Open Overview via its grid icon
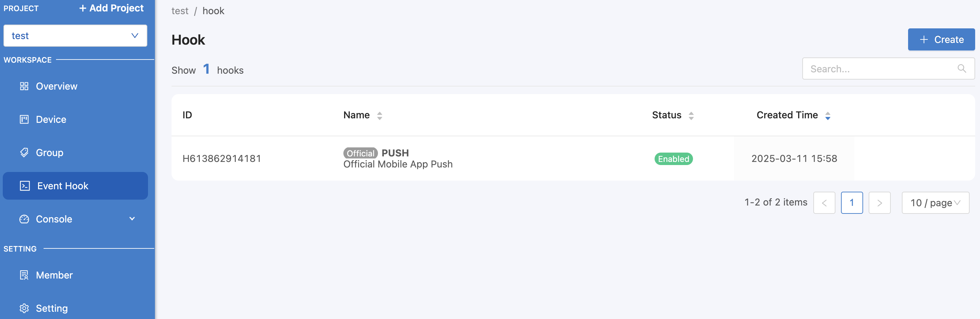 point(24,86)
